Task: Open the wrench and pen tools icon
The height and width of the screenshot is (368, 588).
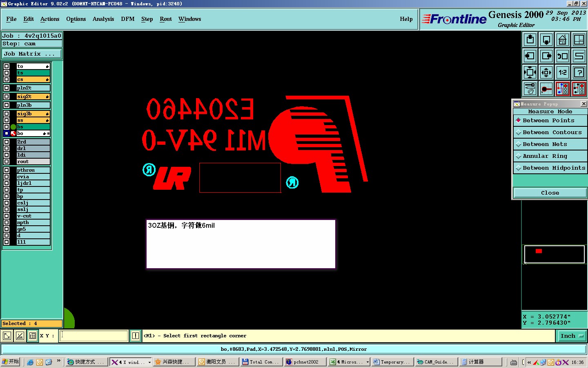Action: [x=530, y=89]
